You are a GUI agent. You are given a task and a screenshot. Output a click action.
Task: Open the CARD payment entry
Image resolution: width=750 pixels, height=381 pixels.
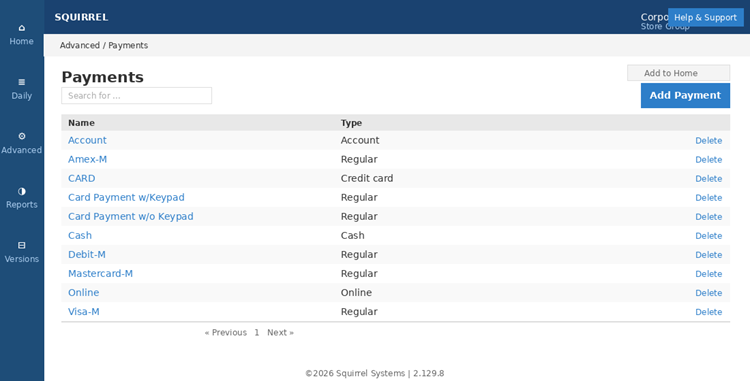tap(81, 178)
